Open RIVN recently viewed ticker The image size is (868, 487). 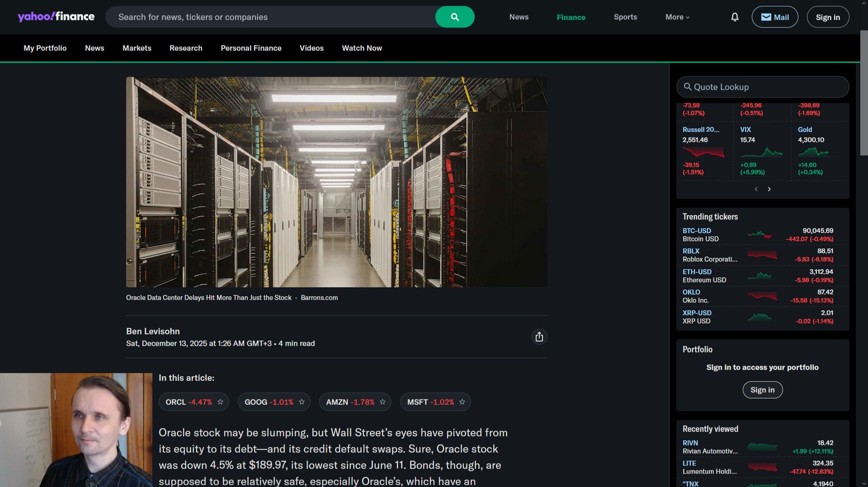click(690, 443)
